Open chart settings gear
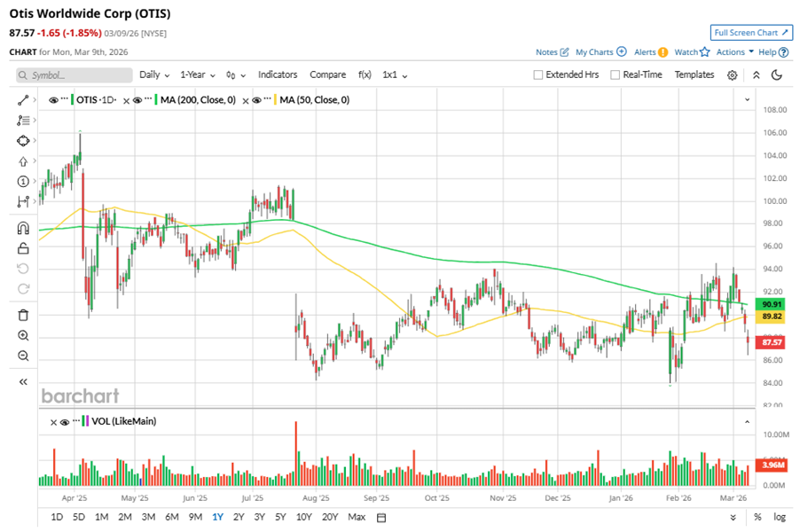Image resolution: width=800 pixels, height=532 pixels. pos(732,75)
